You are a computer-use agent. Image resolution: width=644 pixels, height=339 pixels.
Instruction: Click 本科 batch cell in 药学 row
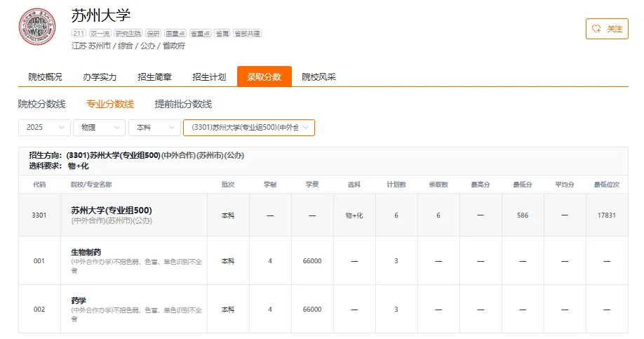[228, 310]
